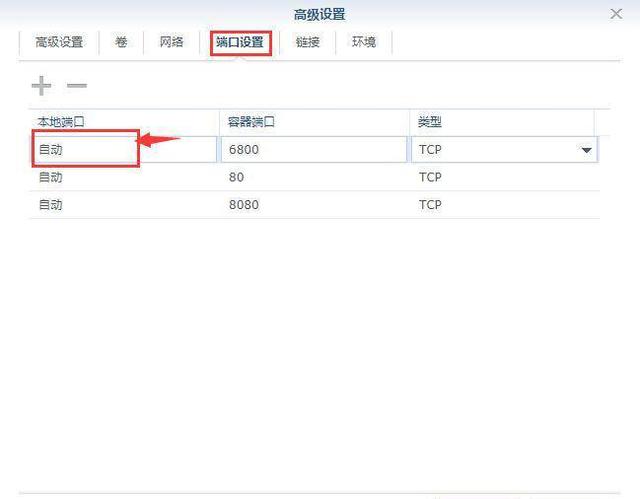The image size is (640, 499).
Task: Sort by the 容器端口 column header
Action: pyautogui.click(x=314, y=122)
